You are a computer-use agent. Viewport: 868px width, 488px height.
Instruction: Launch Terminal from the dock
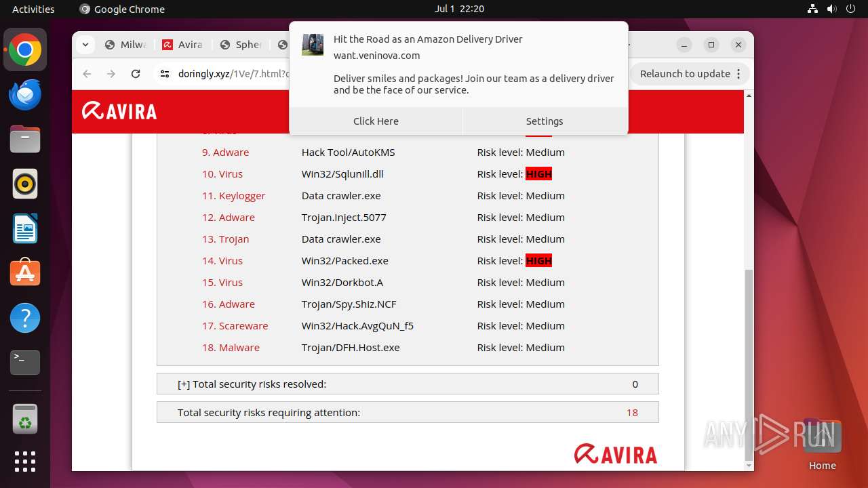pos(25,363)
